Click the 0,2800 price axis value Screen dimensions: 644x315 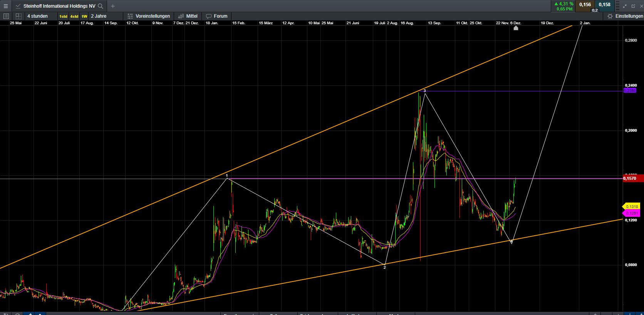pos(631,40)
